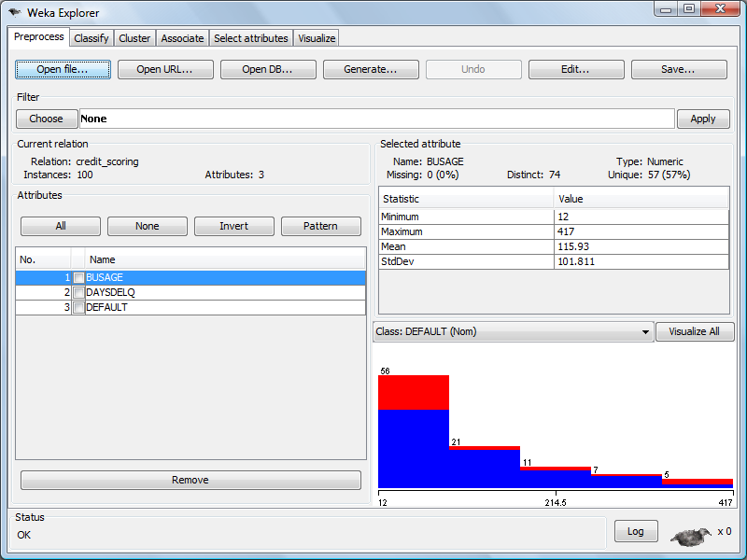Click the Weka bird status icon
The height and width of the screenshot is (560, 747).
pos(691,536)
